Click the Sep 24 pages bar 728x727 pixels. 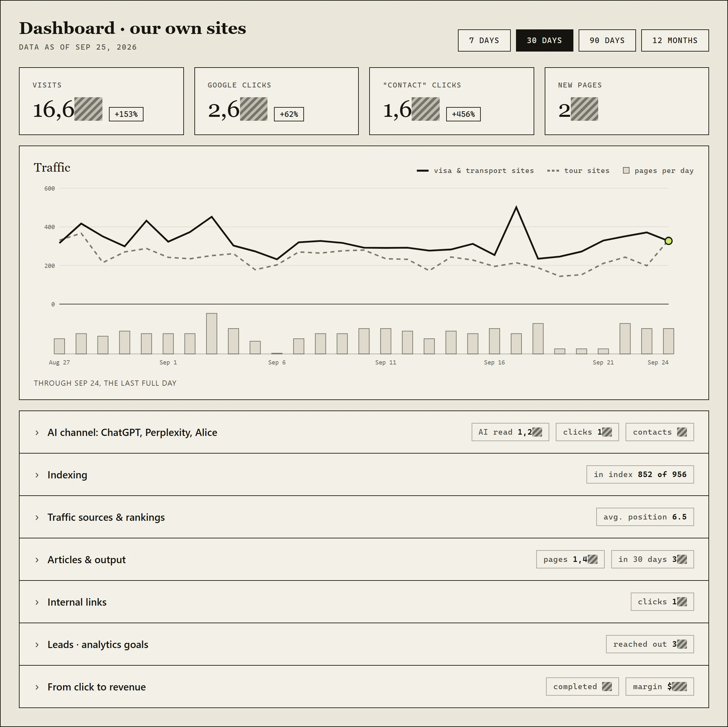coord(668,341)
